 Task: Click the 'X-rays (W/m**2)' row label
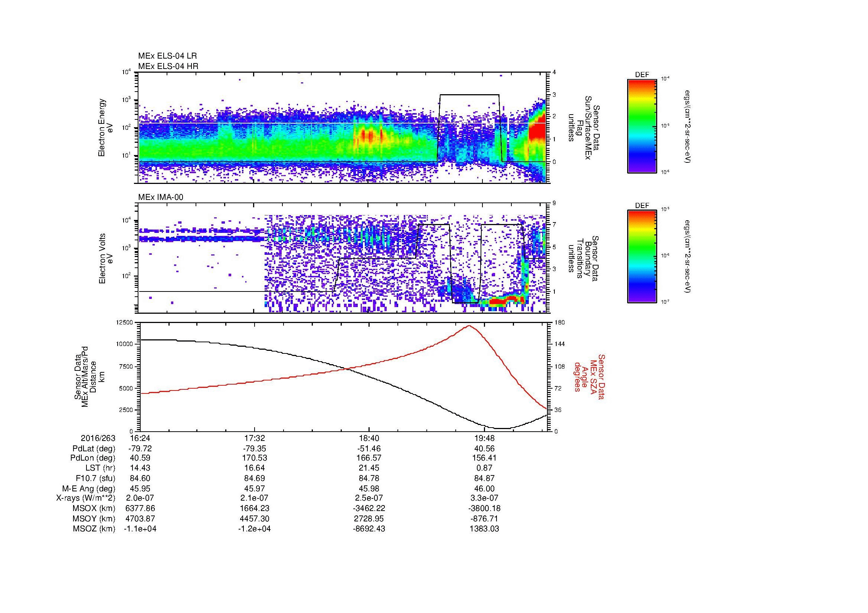click(85, 498)
